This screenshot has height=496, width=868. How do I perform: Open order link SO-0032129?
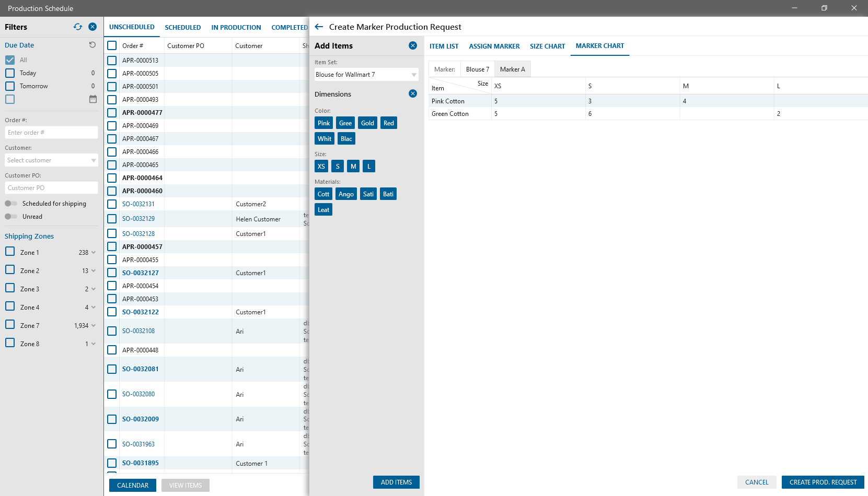pos(138,219)
